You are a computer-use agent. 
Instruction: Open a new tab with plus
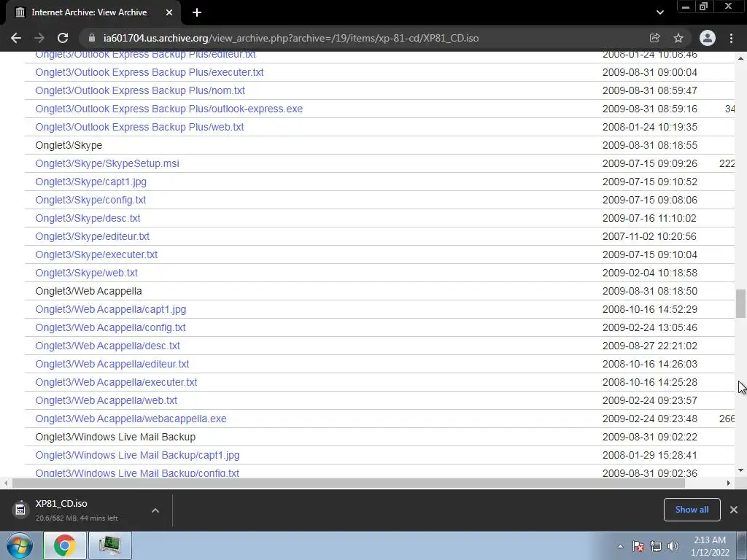(x=197, y=12)
